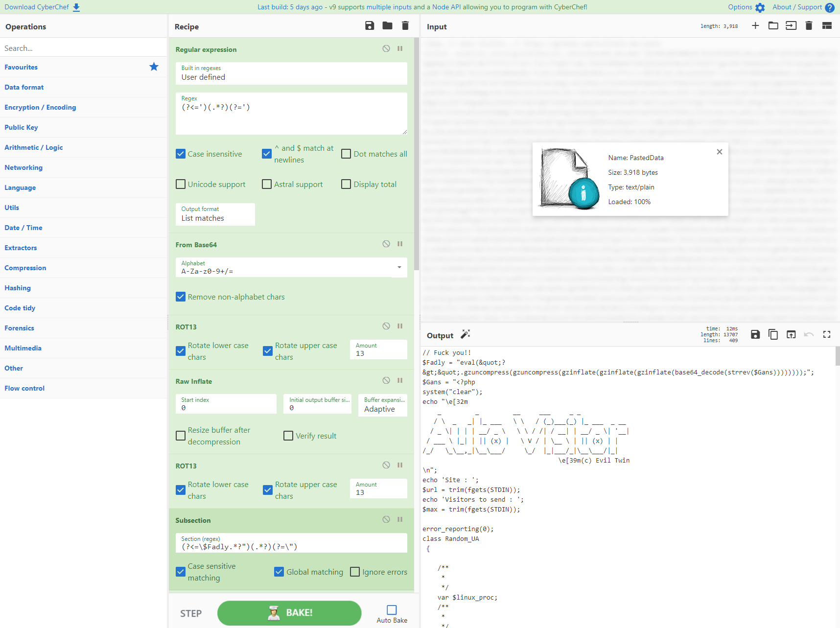Set breakpoint on Subsection operation
This screenshot has width=840, height=628.
pyautogui.click(x=400, y=519)
